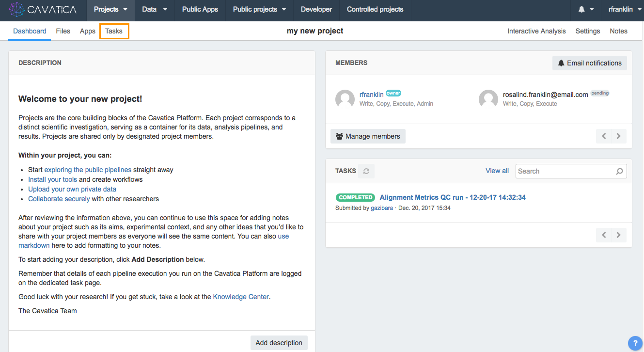This screenshot has width=644, height=352.
Task: Click rfranklin's avatar in Members
Action: pos(345,99)
